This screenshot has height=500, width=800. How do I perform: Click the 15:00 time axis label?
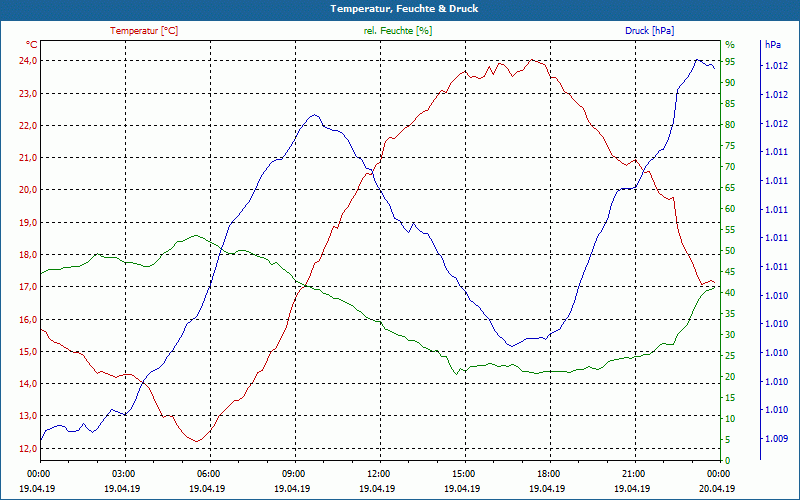pos(463,473)
